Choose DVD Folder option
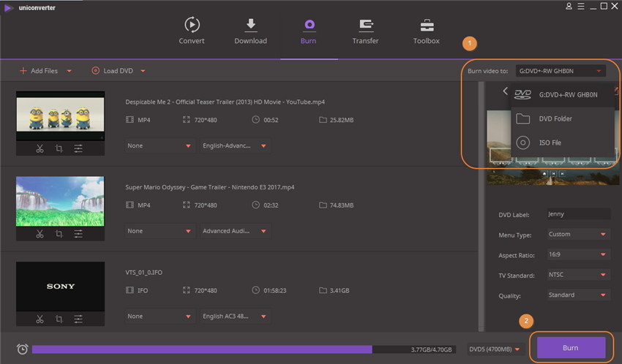Viewport: 622px width, 364px height. pos(563,119)
